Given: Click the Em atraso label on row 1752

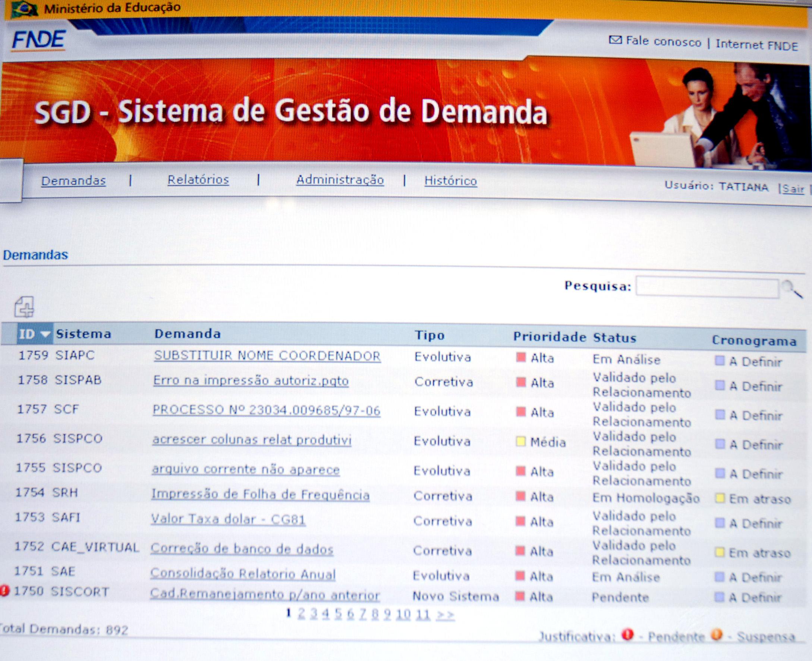Looking at the screenshot, I should point(759,552).
